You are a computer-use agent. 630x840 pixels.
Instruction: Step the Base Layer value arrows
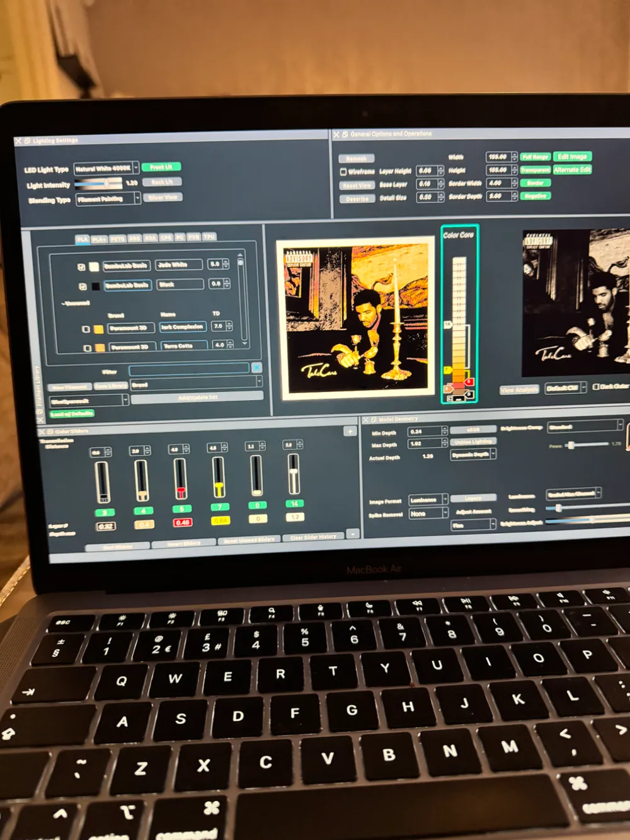440,184
